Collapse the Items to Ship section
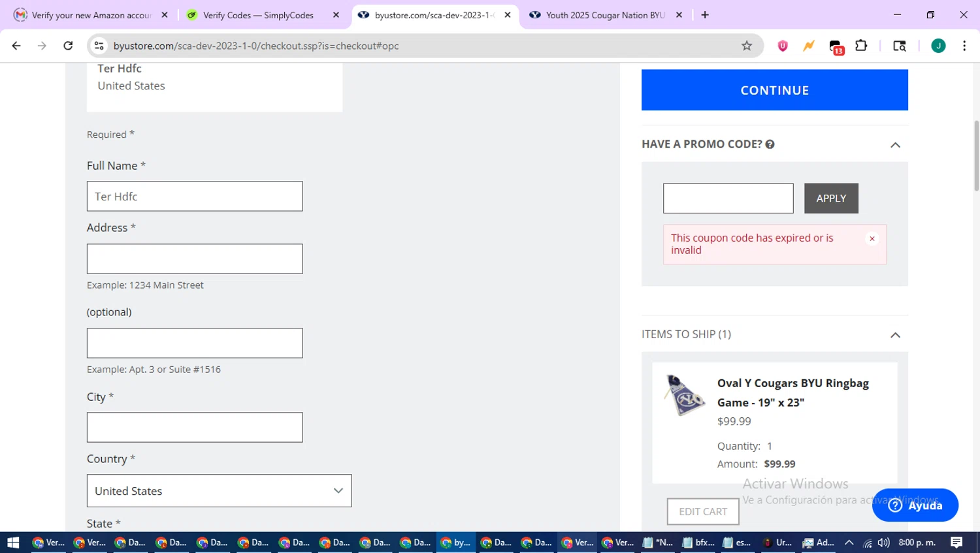This screenshot has height=553, width=980. point(895,335)
